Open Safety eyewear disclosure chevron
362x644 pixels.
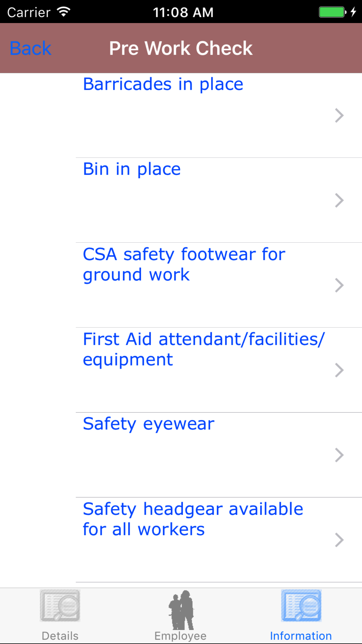click(339, 455)
